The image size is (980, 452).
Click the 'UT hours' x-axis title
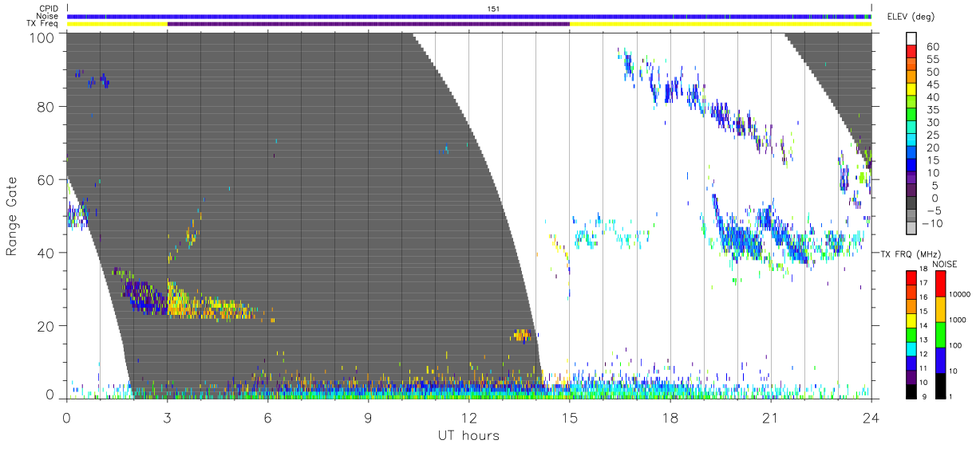pyautogui.click(x=468, y=435)
